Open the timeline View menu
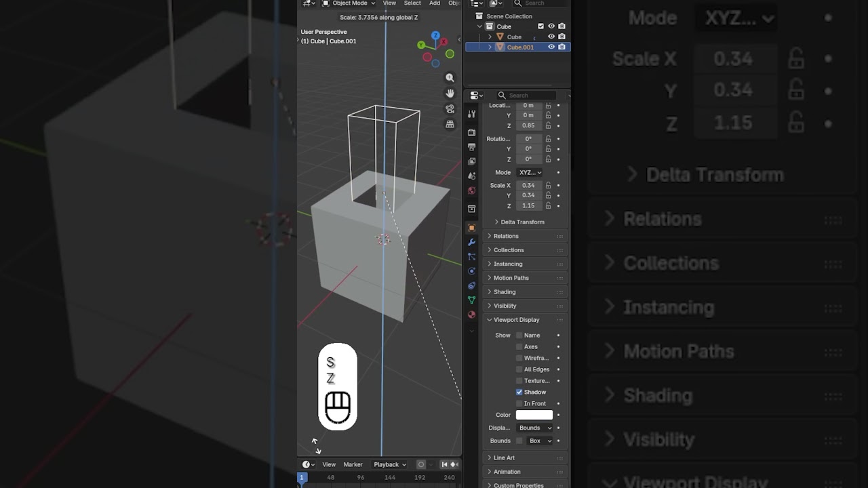 pyautogui.click(x=329, y=464)
